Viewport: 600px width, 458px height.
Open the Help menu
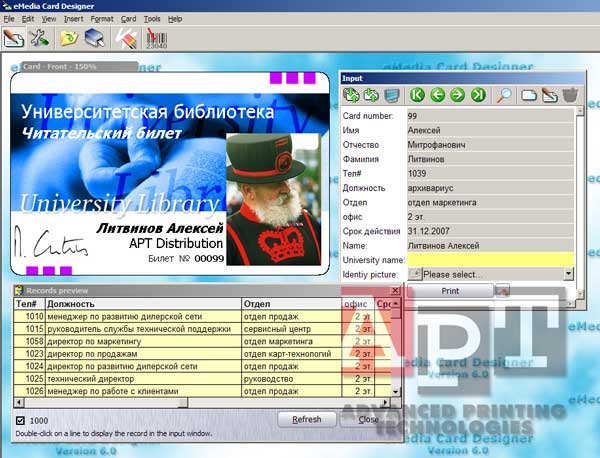tap(175, 19)
